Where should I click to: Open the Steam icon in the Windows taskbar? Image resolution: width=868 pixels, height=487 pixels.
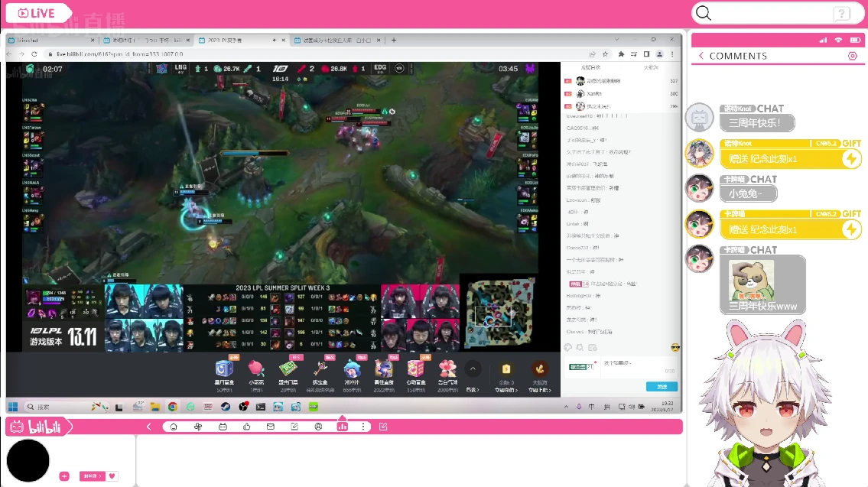[x=226, y=407]
